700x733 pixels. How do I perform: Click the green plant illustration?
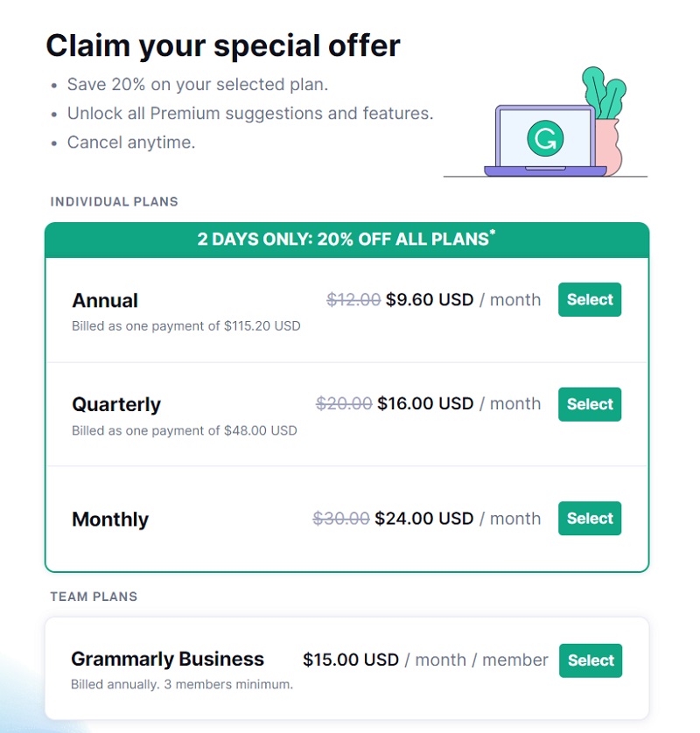pos(604,93)
